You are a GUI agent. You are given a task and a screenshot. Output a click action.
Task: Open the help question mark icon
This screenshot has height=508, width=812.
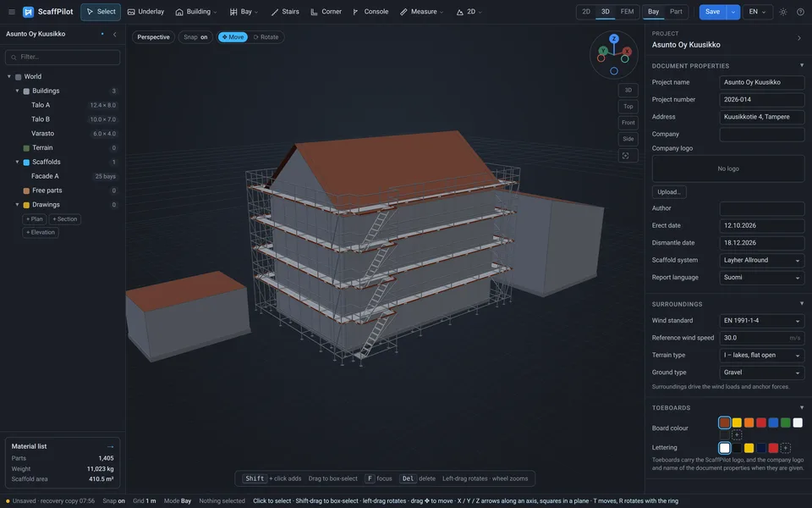coord(801,12)
